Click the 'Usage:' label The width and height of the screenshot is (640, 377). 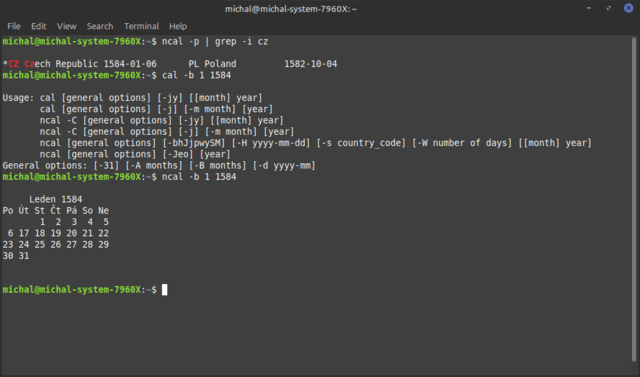[x=18, y=98]
